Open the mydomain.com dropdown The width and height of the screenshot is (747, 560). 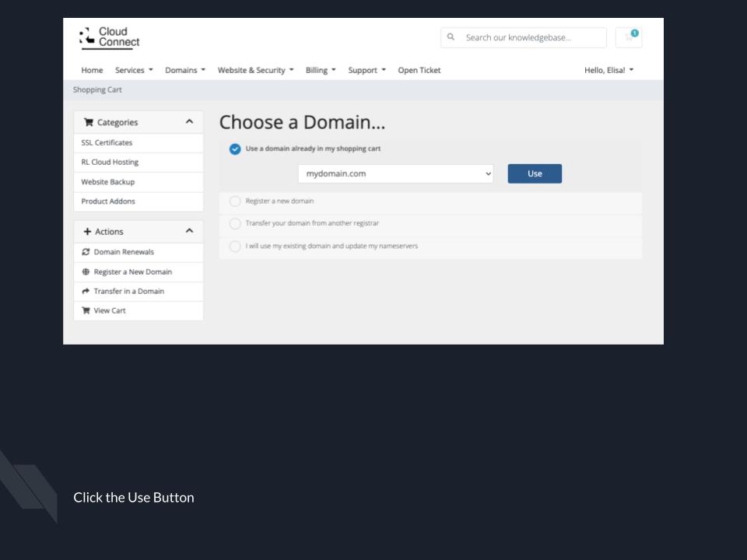pyautogui.click(x=395, y=173)
